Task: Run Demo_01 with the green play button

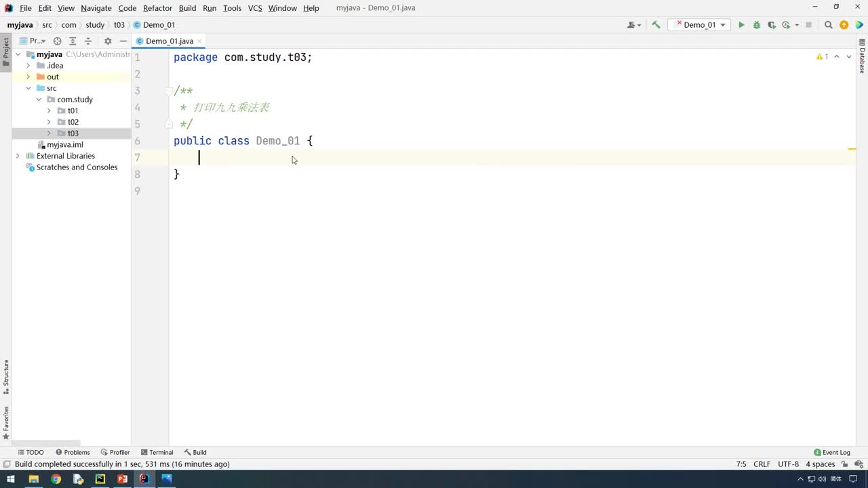Action: point(741,25)
